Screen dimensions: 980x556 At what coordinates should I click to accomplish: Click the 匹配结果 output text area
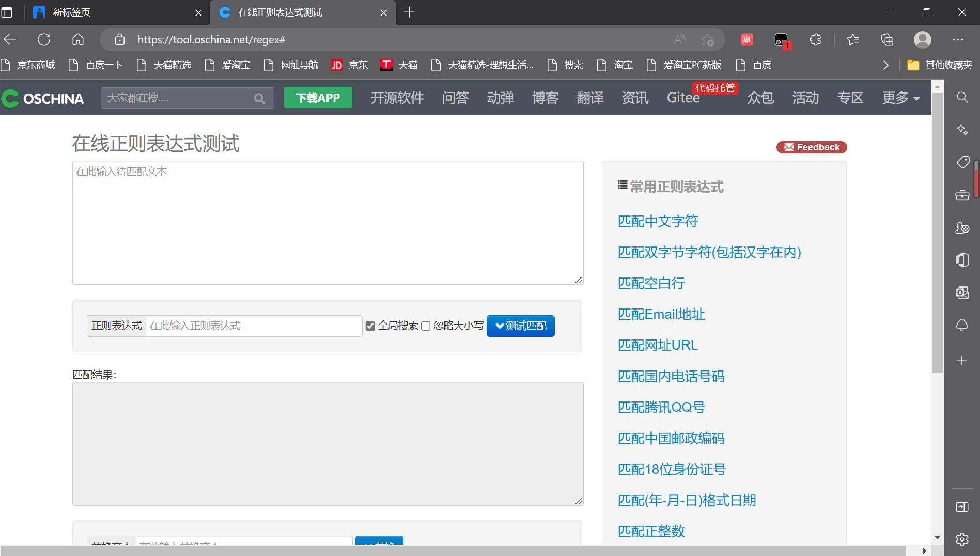pos(328,444)
